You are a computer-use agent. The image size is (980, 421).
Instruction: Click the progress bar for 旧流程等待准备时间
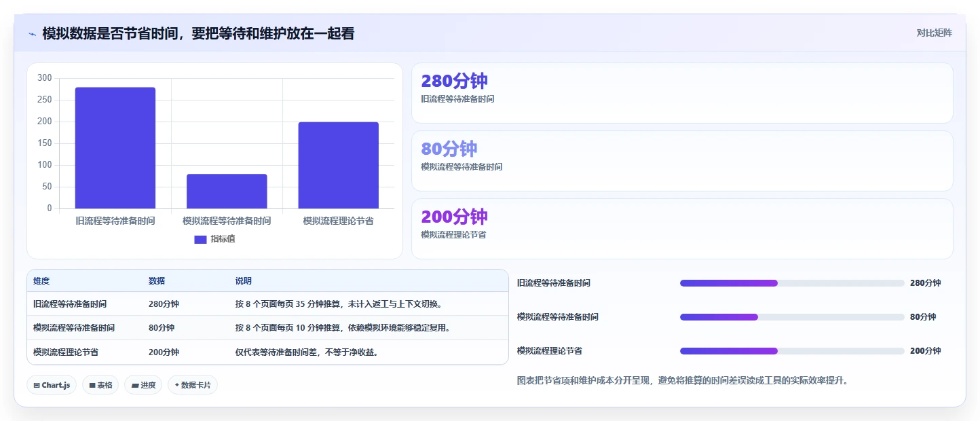coord(792,283)
